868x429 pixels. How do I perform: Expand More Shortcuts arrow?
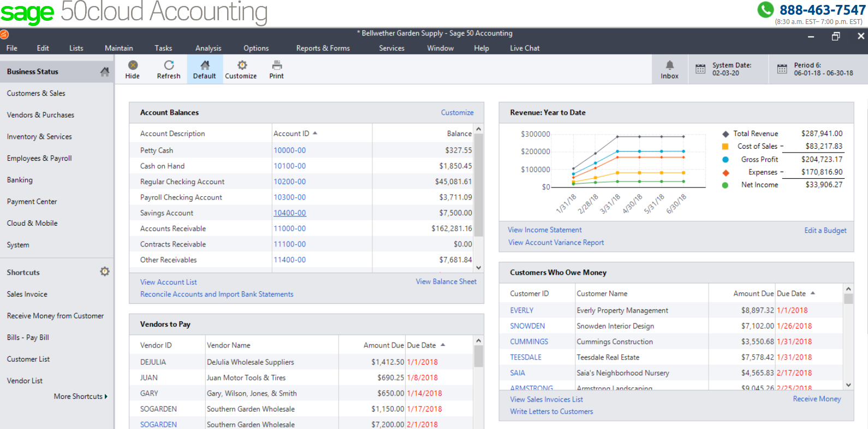point(106,397)
